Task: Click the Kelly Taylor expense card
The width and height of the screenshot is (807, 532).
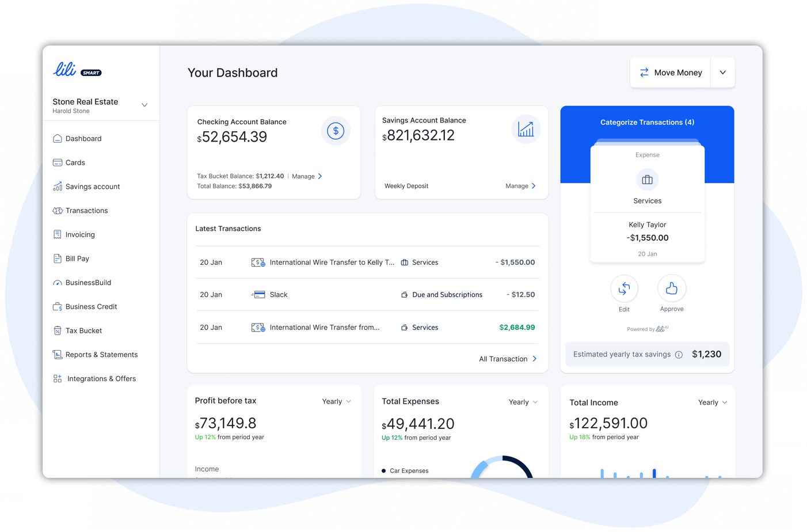Action: tap(647, 204)
